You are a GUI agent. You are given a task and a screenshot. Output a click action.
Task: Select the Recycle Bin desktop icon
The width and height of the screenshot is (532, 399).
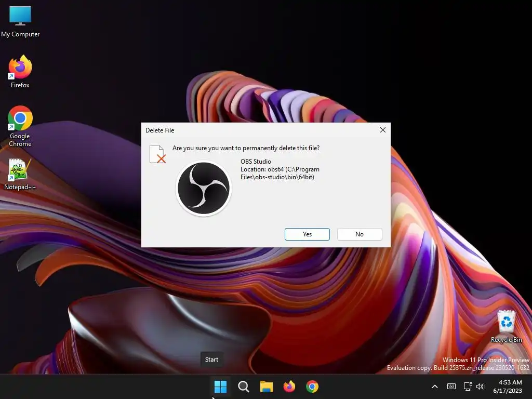(506, 326)
